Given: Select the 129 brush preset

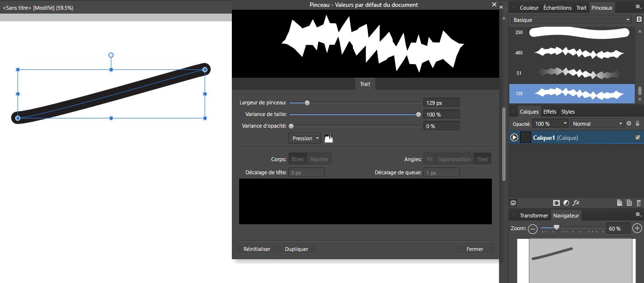Looking at the screenshot, I should pos(572,93).
